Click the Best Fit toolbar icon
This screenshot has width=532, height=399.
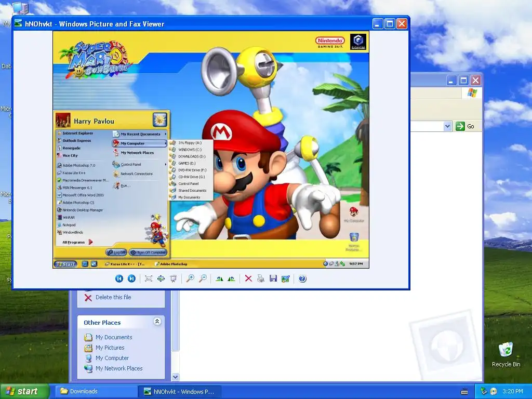point(148,278)
